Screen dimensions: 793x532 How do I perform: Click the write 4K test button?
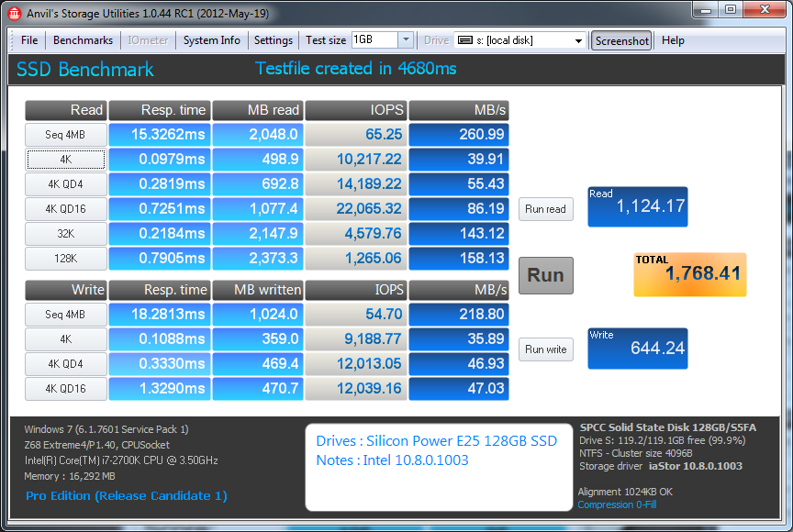click(66, 339)
